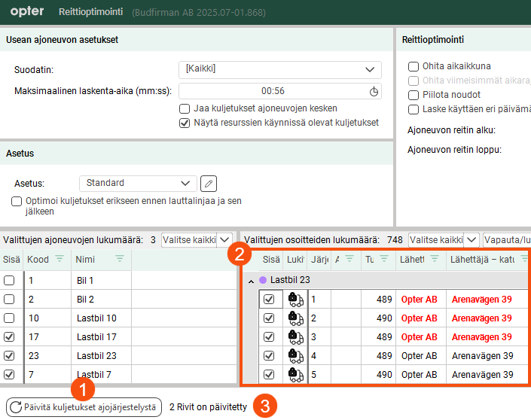This screenshot has height=420, width=531.
Task: Open the Suodatin dropdown showing [Kaikki]
Action: coord(280,69)
